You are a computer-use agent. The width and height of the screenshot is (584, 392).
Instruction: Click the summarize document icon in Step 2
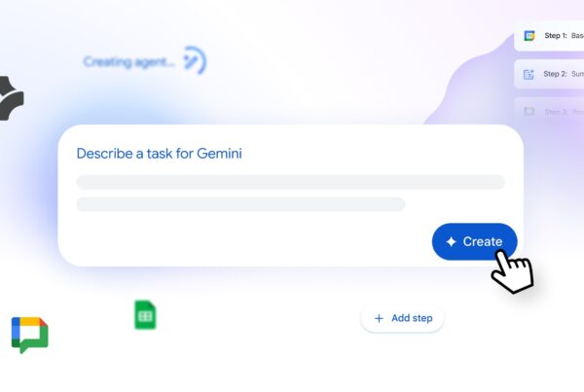pos(529,75)
